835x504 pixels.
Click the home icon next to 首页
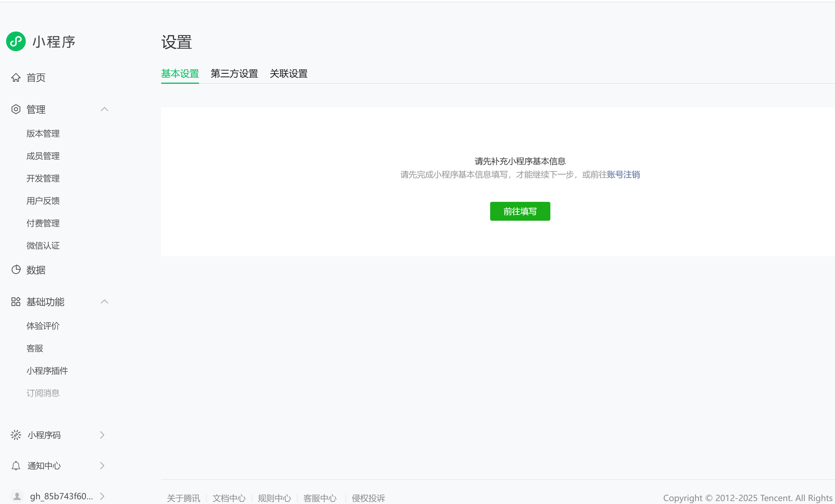pos(16,78)
